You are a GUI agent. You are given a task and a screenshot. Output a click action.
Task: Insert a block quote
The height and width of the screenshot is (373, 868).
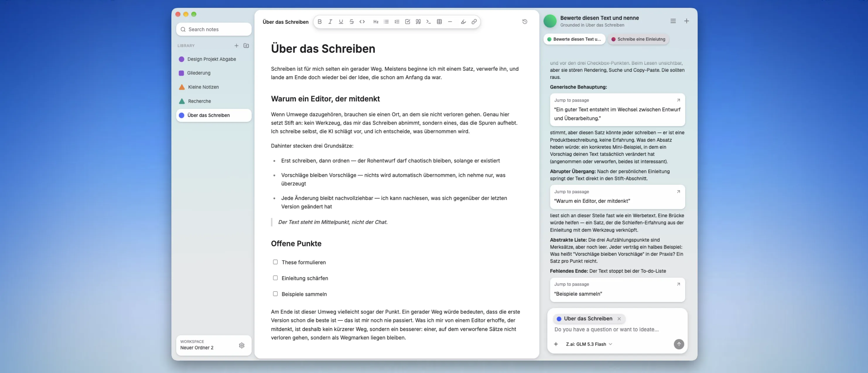(418, 22)
